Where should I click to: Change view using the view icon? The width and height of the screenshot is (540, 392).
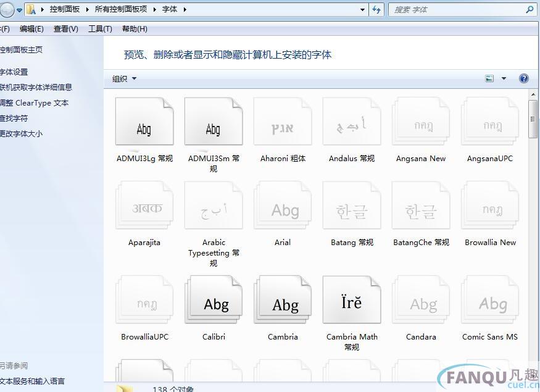[489, 78]
